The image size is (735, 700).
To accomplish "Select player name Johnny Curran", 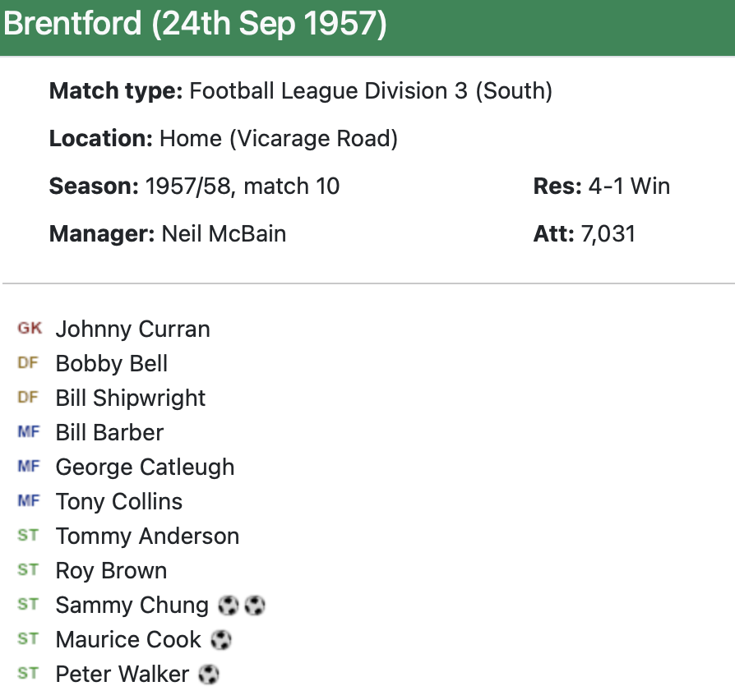I will pyautogui.click(x=132, y=329).
